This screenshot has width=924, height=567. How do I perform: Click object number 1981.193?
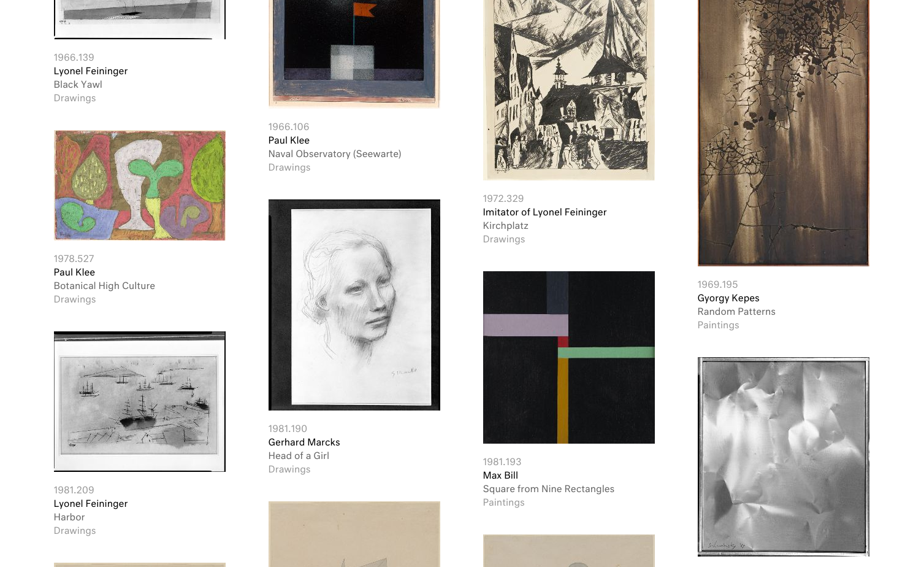click(x=502, y=462)
